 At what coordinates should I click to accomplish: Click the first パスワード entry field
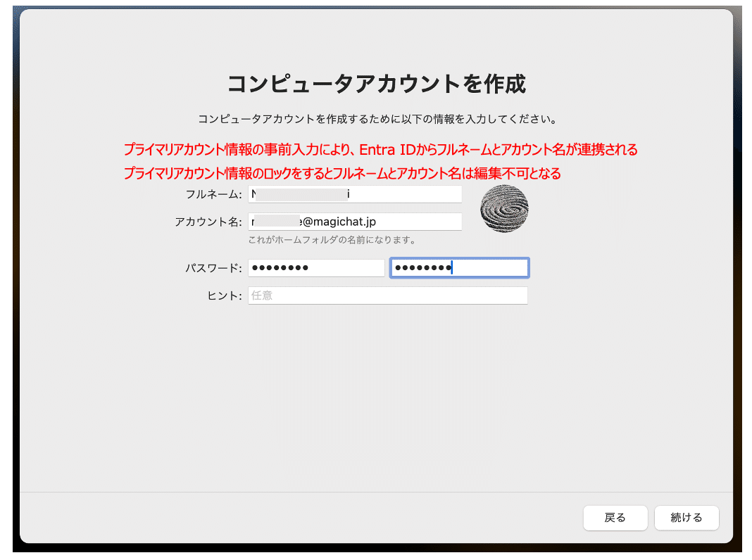(315, 267)
